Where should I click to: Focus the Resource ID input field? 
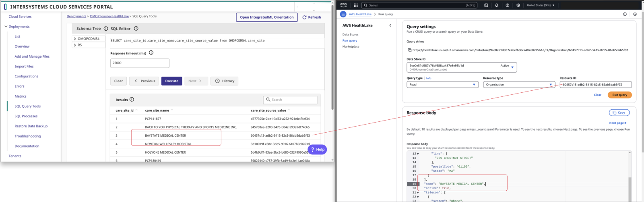[x=595, y=85]
